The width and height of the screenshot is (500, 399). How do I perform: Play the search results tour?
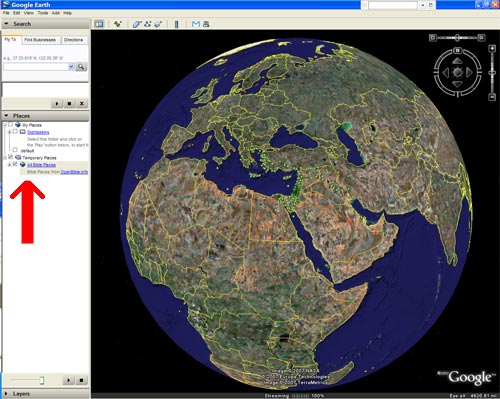(x=57, y=103)
